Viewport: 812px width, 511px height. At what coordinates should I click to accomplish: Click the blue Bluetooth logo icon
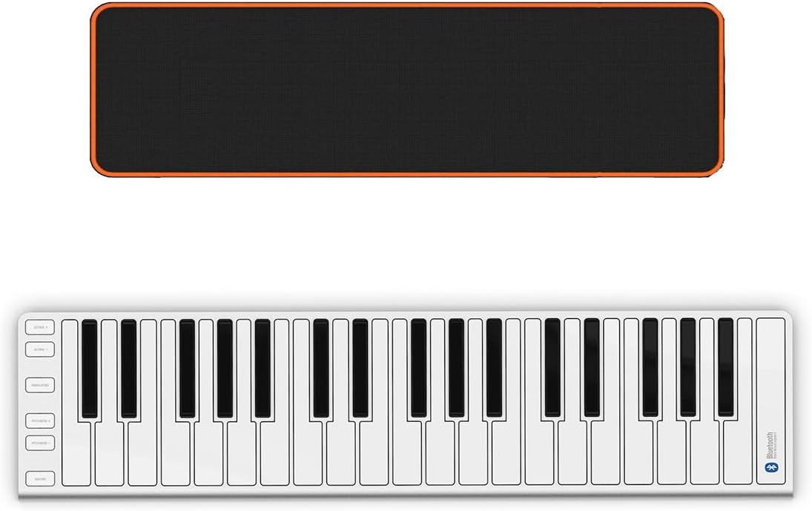[772, 467]
